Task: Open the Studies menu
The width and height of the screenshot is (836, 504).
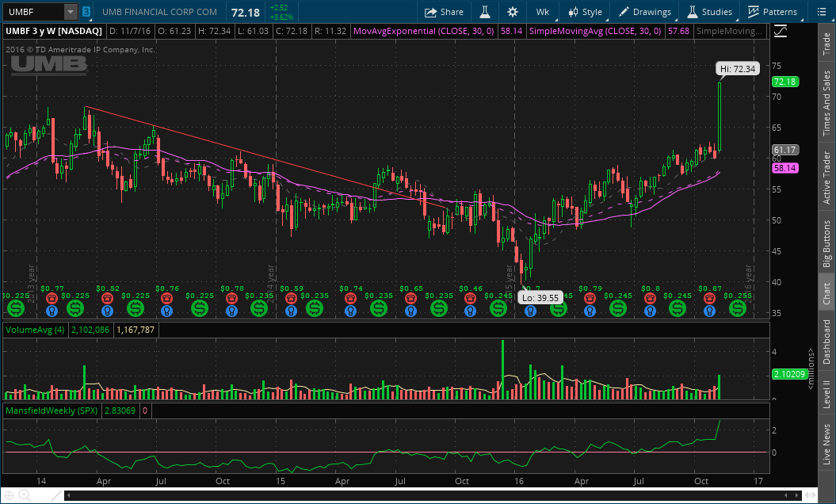Action: [x=709, y=12]
